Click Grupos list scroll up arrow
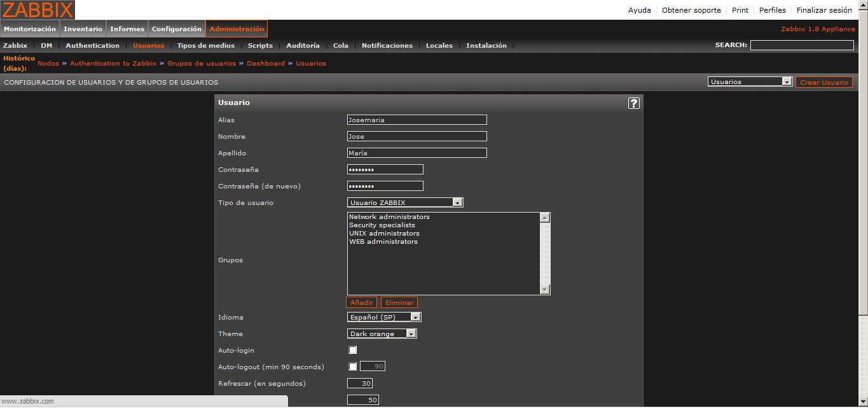 (x=544, y=218)
